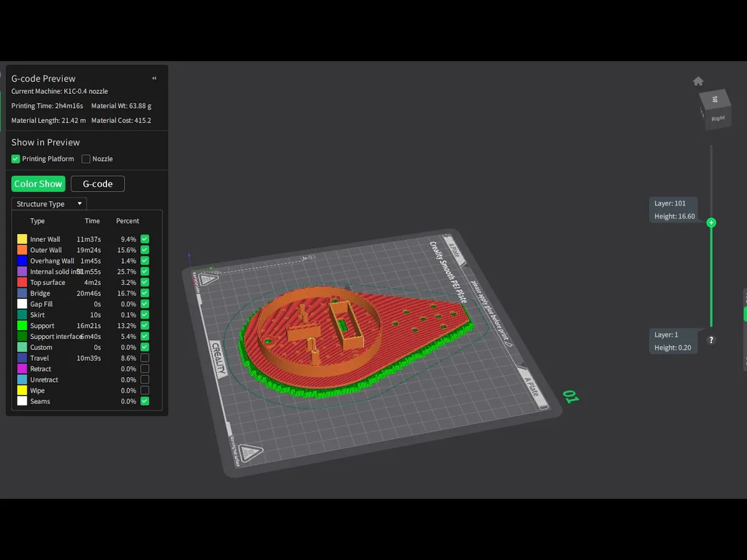This screenshot has width=747, height=560.
Task: Click the plate number 01 label
Action: 570,396
